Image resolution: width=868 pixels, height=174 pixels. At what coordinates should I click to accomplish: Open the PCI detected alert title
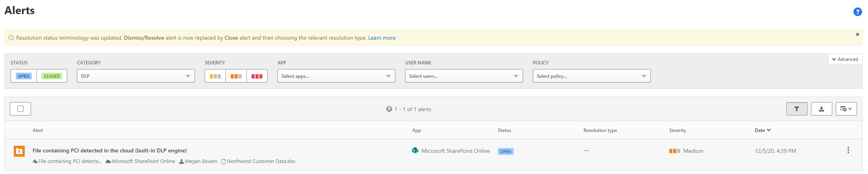(110, 150)
